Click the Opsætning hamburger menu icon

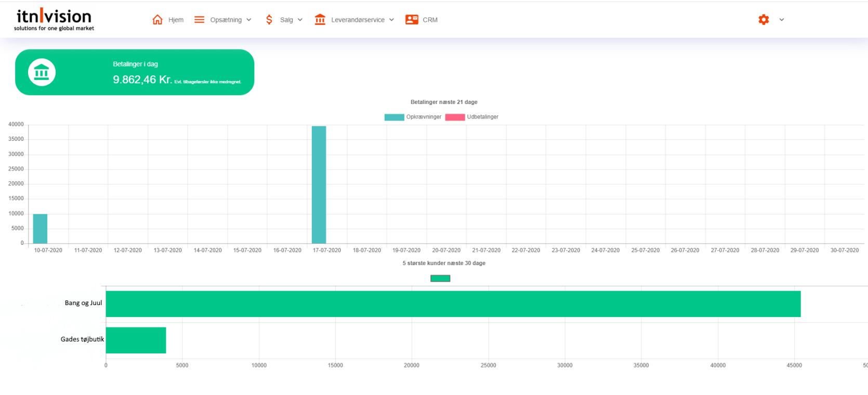(199, 20)
